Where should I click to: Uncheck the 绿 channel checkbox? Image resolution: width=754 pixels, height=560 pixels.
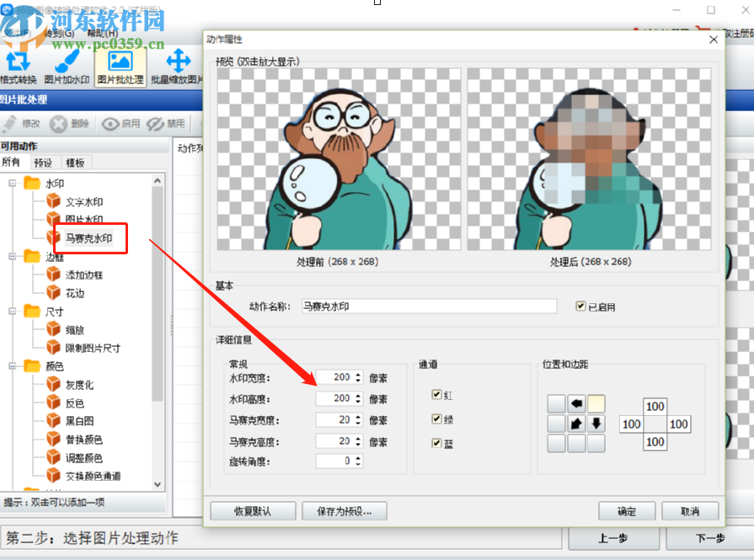[x=436, y=419]
